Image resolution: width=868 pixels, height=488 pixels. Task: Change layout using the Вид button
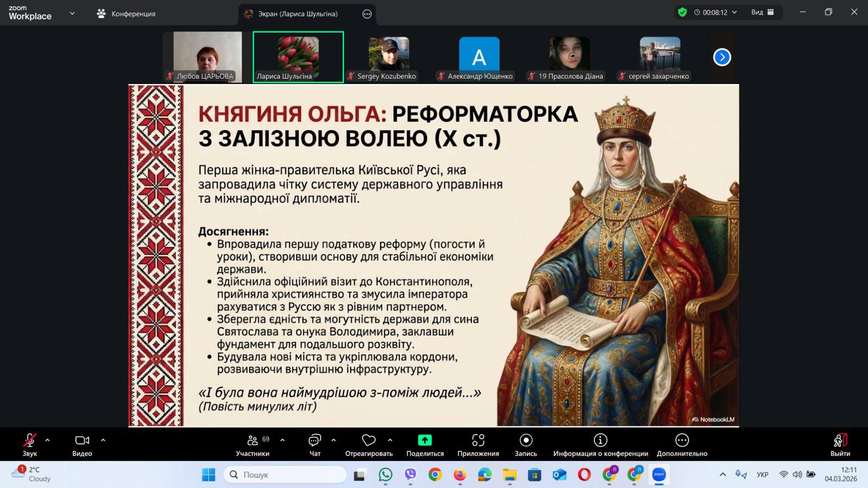point(762,12)
